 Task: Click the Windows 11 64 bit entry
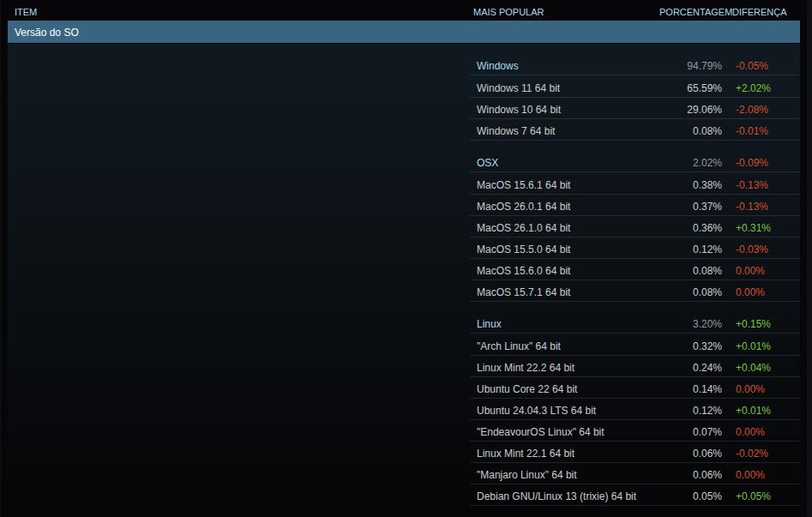518,88
